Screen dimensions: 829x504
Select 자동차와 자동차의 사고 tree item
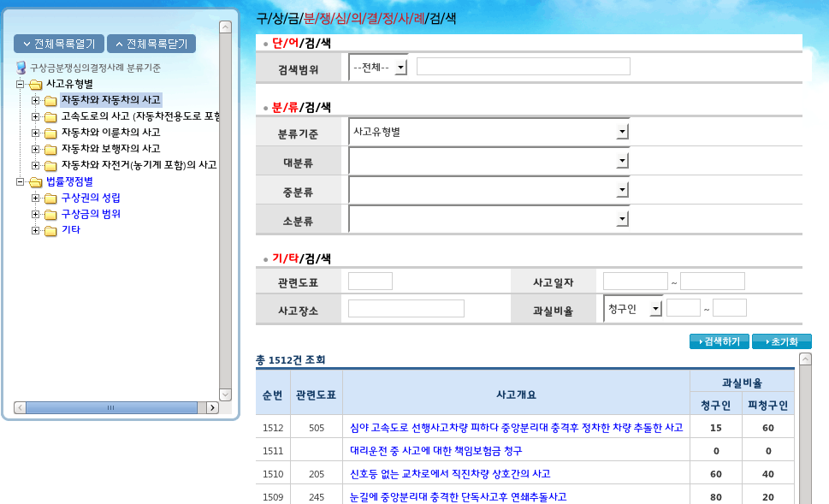pyautogui.click(x=111, y=99)
